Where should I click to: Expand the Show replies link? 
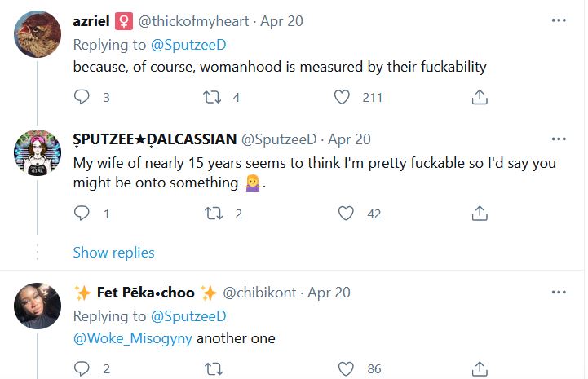pos(113,253)
